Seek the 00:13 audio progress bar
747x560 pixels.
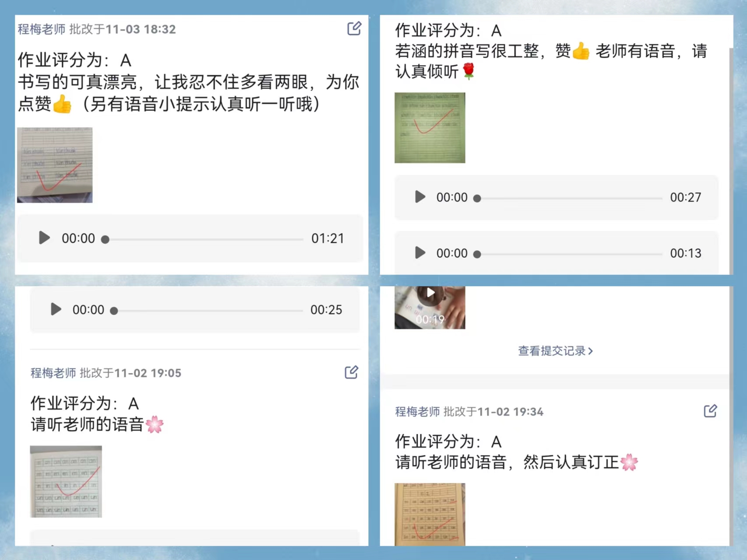click(x=568, y=254)
